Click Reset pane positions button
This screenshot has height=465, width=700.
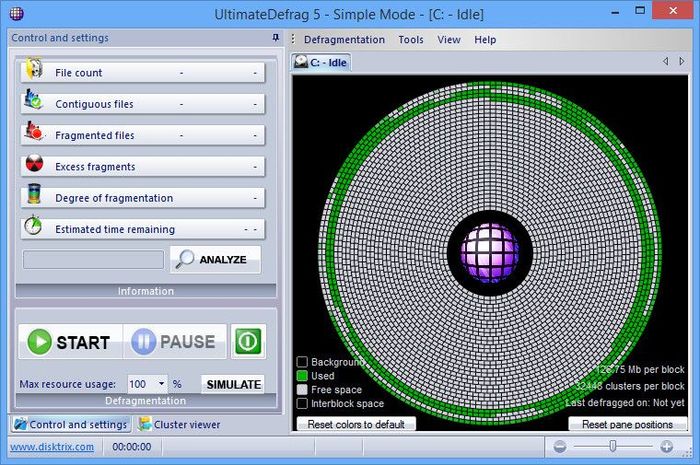627,424
